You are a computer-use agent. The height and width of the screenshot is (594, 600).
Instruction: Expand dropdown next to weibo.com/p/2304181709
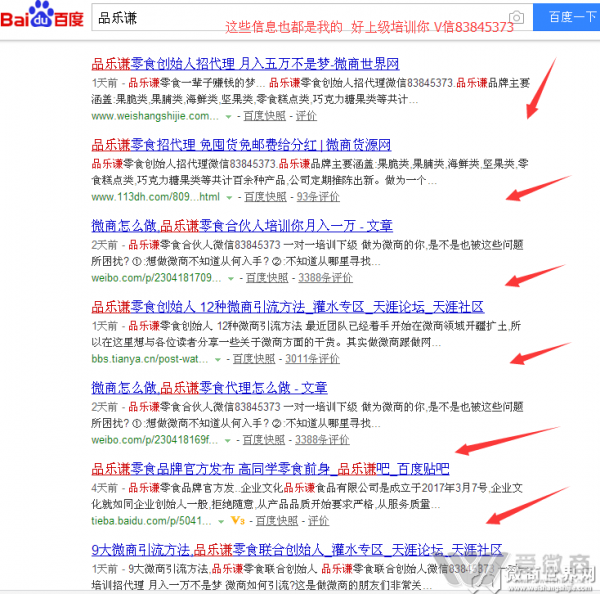[231, 279]
